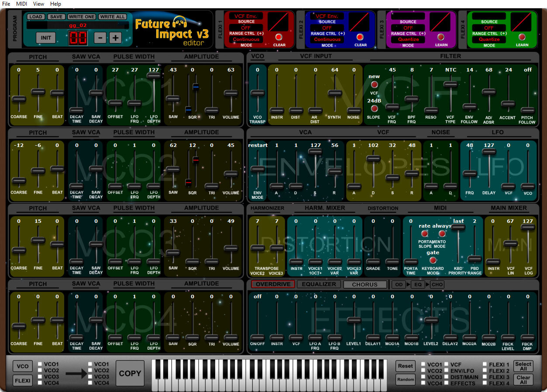Click the Reset button
Viewport: 547px width, 392px height.
tap(406, 366)
